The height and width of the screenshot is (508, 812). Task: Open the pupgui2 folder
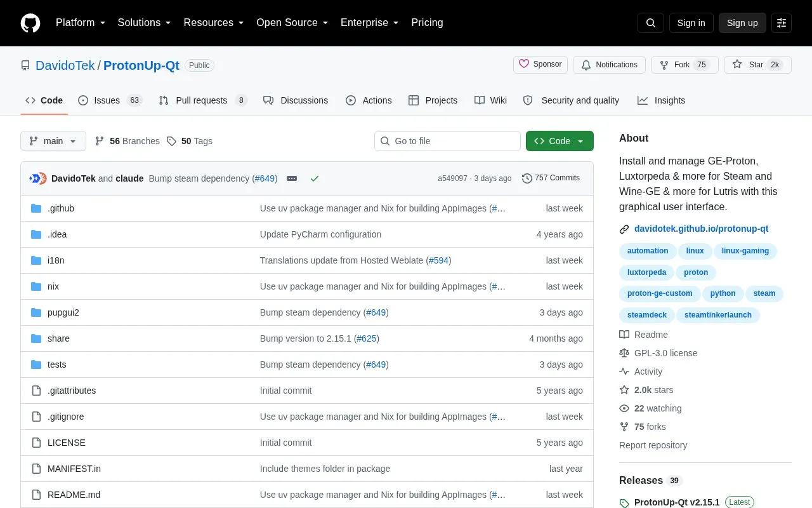(63, 312)
